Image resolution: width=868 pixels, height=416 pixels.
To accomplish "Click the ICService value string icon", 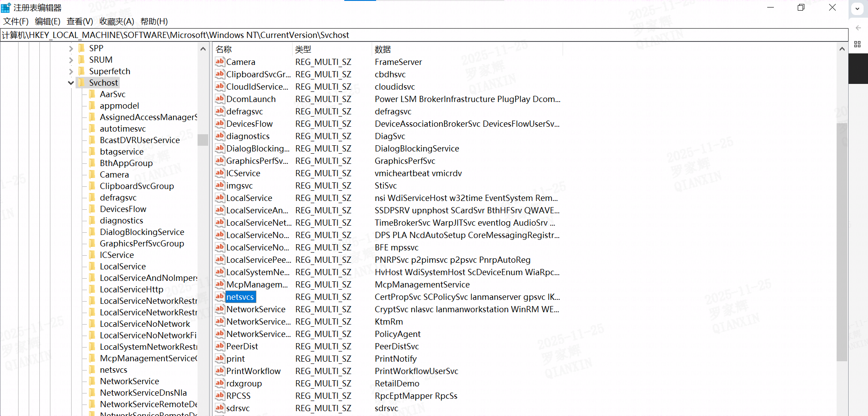I will [x=220, y=173].
